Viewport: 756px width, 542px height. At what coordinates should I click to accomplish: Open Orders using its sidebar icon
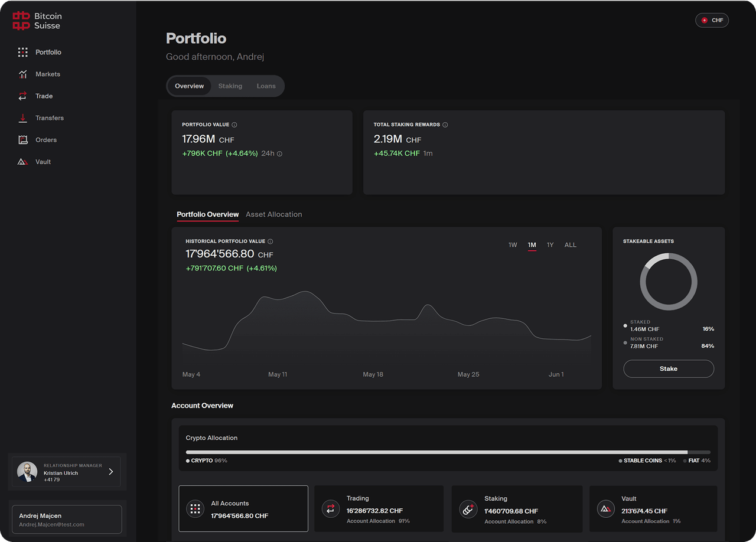pyautogui.click(x=23, y=140)
